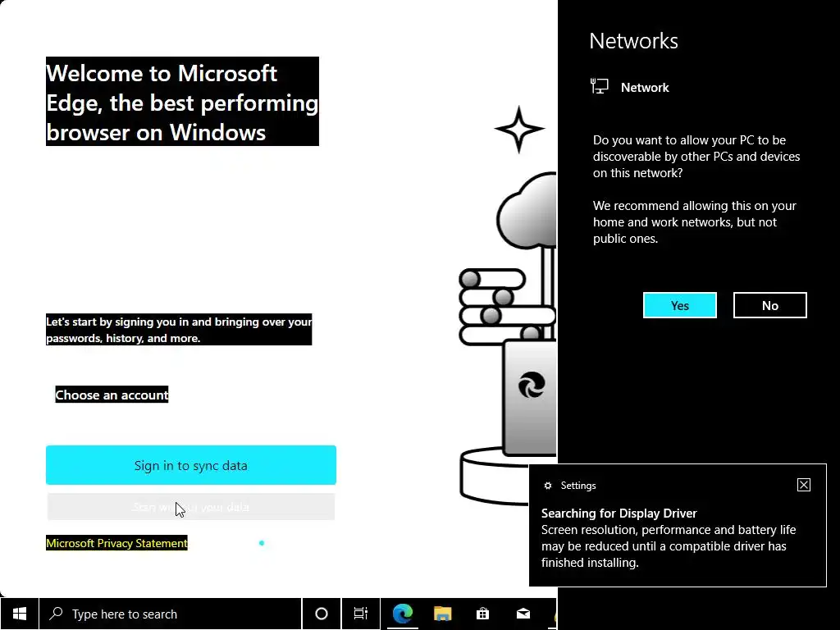Launch Microsoft Edge from the taskbar

(x=402, y=614)
